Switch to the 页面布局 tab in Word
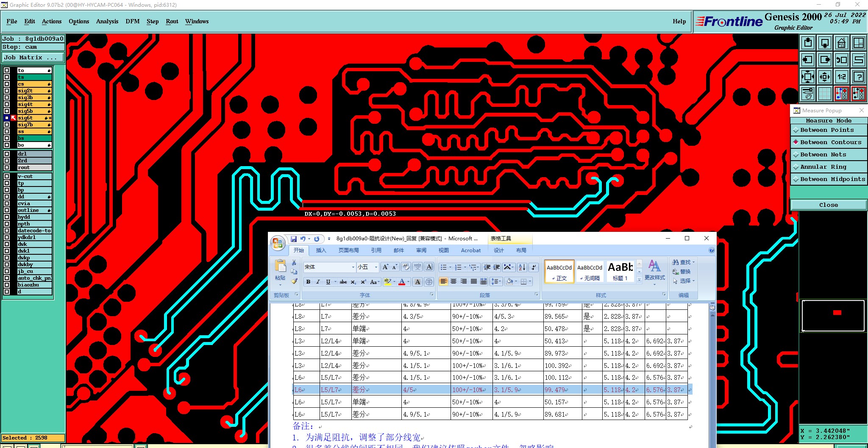 pos(349,250)
